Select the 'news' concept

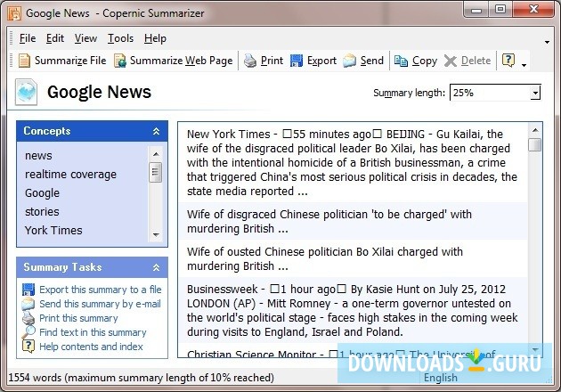38,156
